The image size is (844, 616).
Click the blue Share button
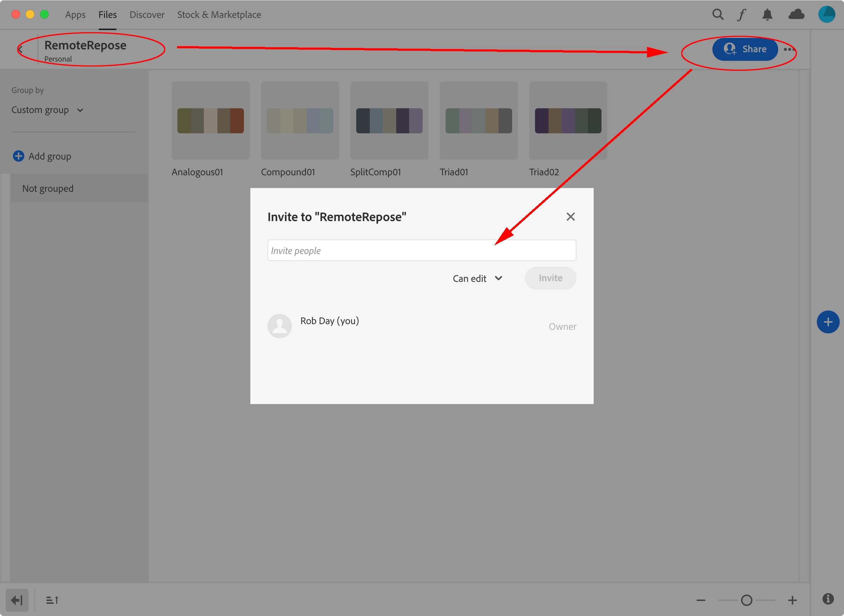(x=745, y=49)
